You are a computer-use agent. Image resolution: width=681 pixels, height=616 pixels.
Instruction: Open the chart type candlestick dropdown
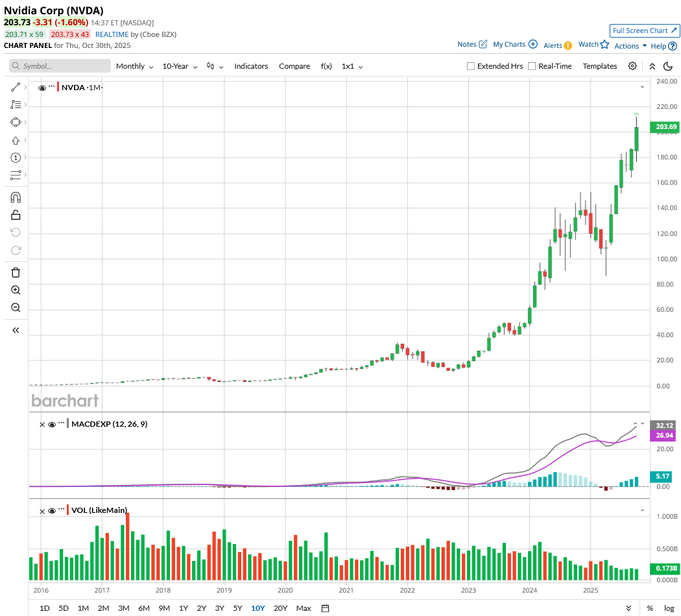[215, 66]
